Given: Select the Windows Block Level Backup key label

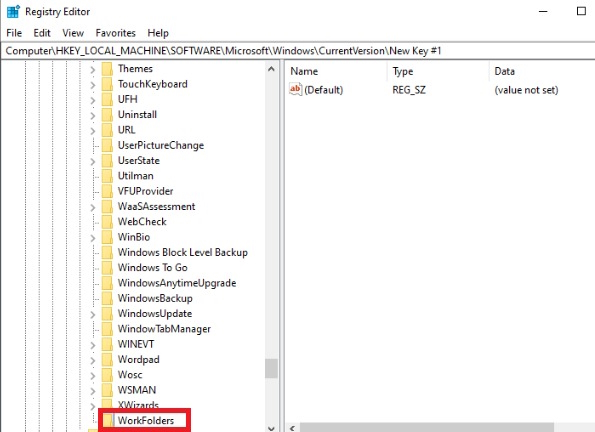Looking at the screenshot, I should pos(183,252).
